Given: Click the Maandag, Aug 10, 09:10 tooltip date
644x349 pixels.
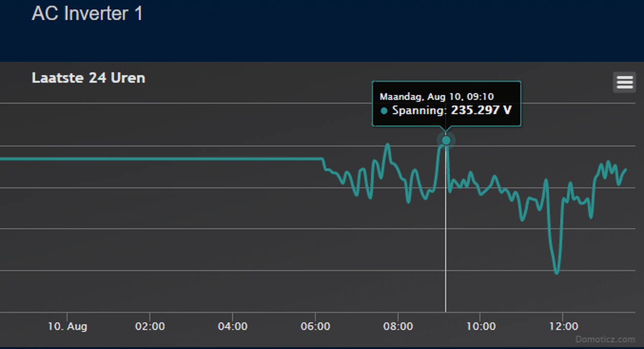Looking at the screenshot, I should 436,96.
